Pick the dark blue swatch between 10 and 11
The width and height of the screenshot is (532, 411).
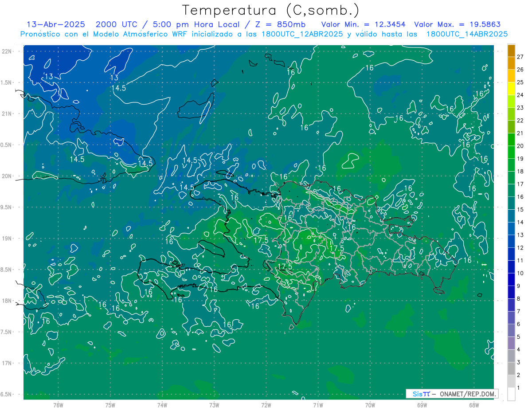(x=511, y=267)
